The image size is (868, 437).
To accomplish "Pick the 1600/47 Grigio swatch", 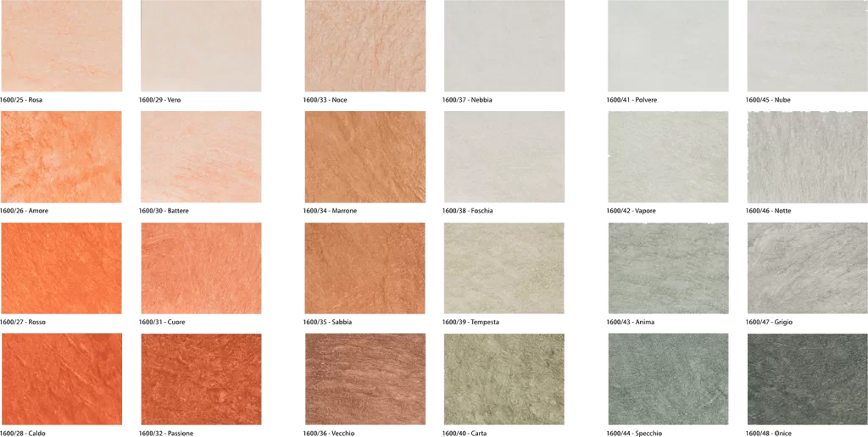I will click(808, 268).
